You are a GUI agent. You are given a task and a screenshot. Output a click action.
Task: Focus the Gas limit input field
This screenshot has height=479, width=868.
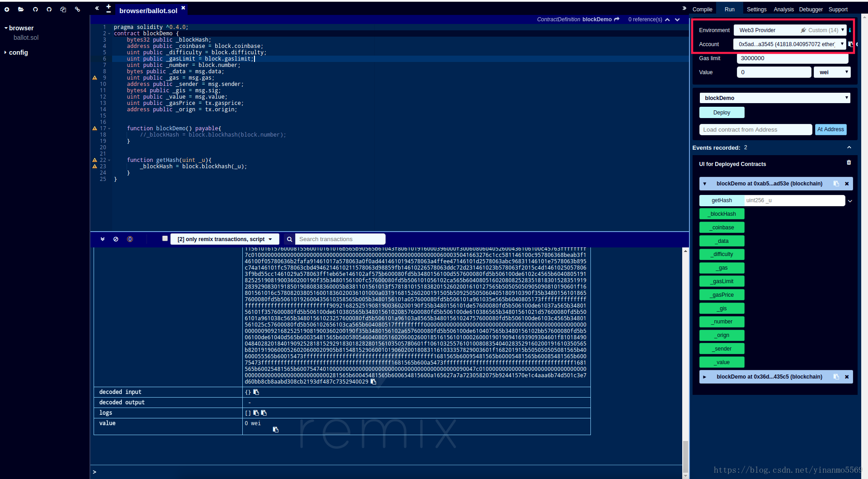point(792,58)
